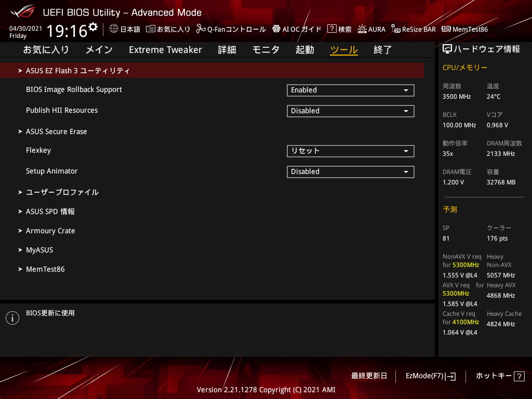
Task: Launch MemTest86 from top bar icon
Action: point(446,29)
